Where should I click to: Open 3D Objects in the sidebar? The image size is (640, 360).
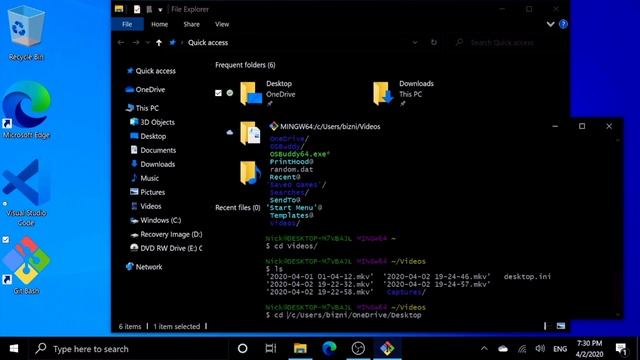pos(157,122)
